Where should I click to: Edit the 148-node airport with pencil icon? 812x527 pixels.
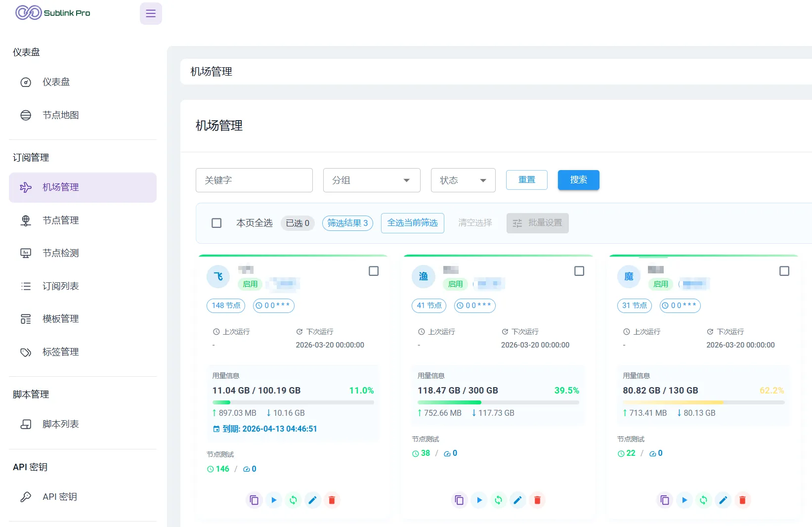pyautogui.click(x=312, y=500)
